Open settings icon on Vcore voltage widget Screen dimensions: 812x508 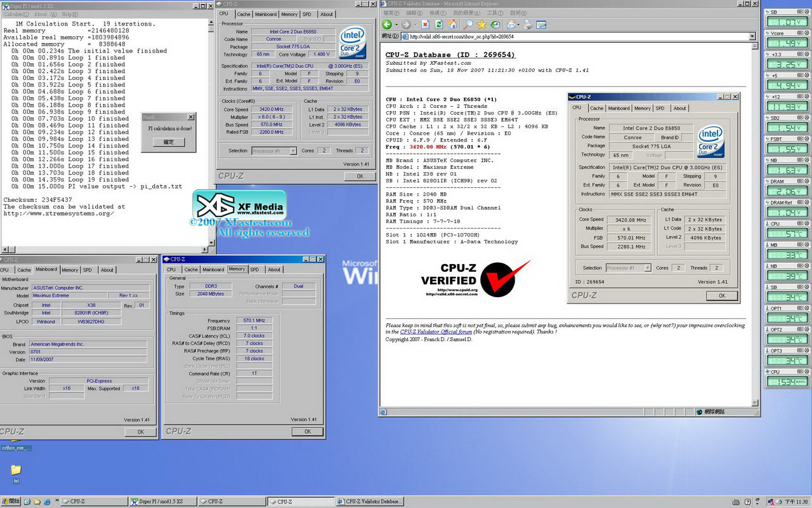(800, 32)
